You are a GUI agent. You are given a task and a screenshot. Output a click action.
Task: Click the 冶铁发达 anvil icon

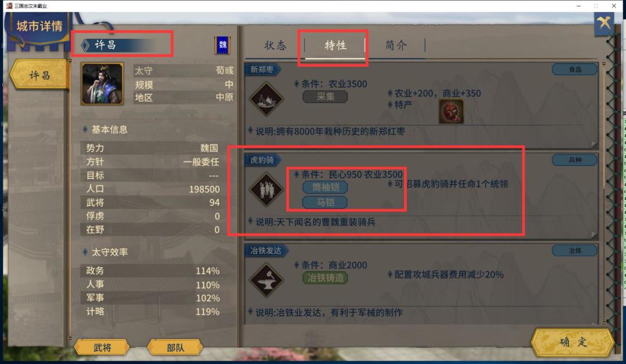pos(266,280)
